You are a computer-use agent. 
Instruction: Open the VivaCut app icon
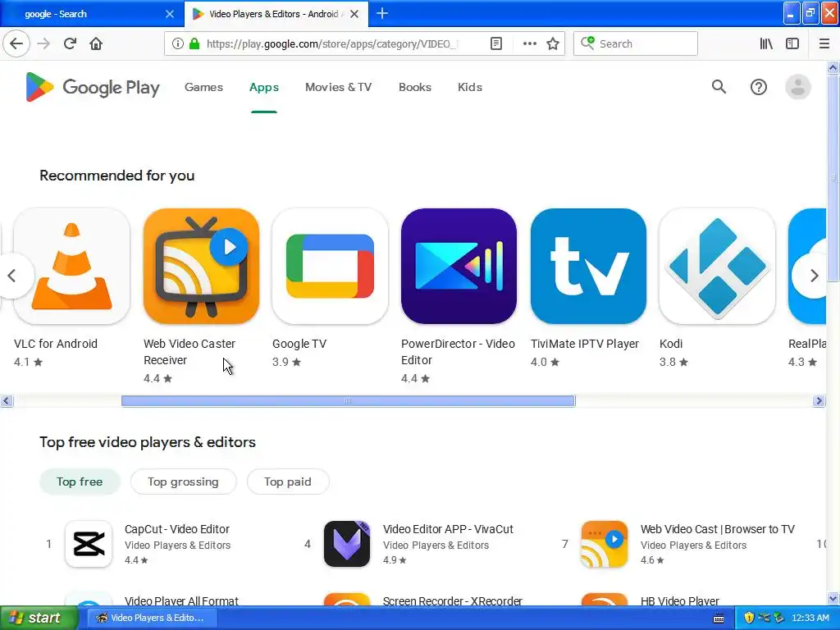(x=347, y=544)
